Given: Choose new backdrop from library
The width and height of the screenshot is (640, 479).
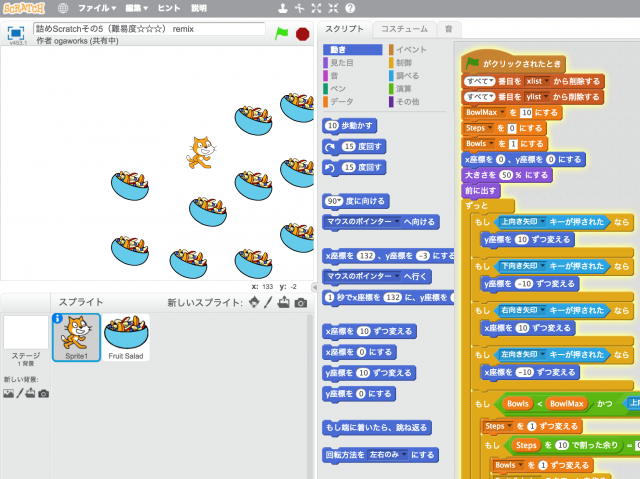Looking at the screenshot, I should click(8, 393).
